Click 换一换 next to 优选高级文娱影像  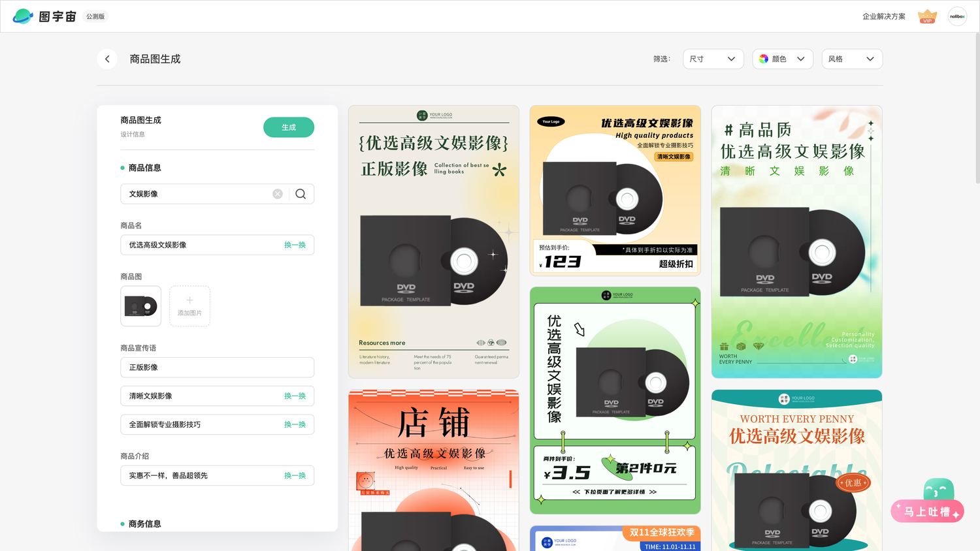pos(295,245)
